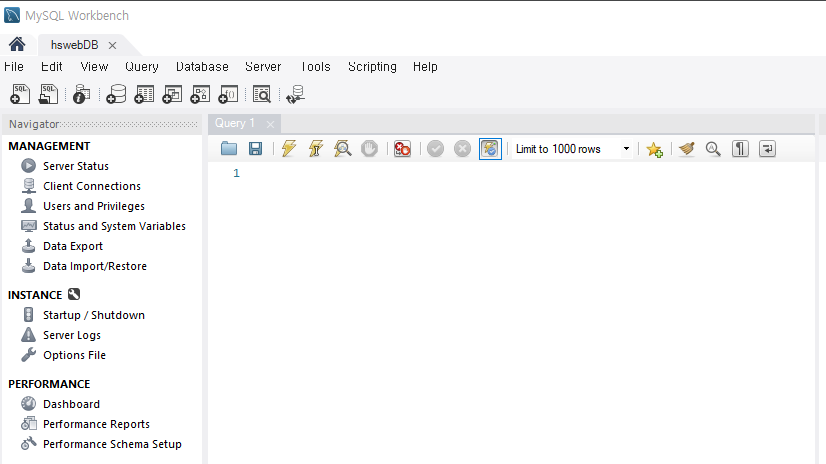The width and height of the screenshot is (826, 464).
Task: Click the INSTANCE wrench icon
Action: [x=74, y=294]
